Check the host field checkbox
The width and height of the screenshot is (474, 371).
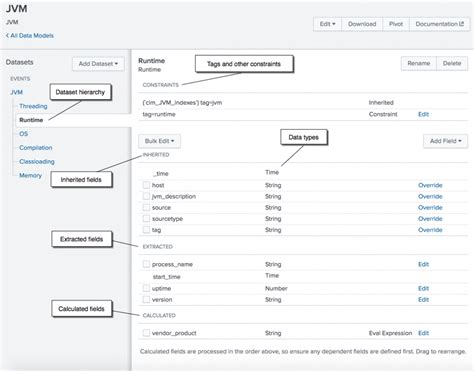[146, 185]
